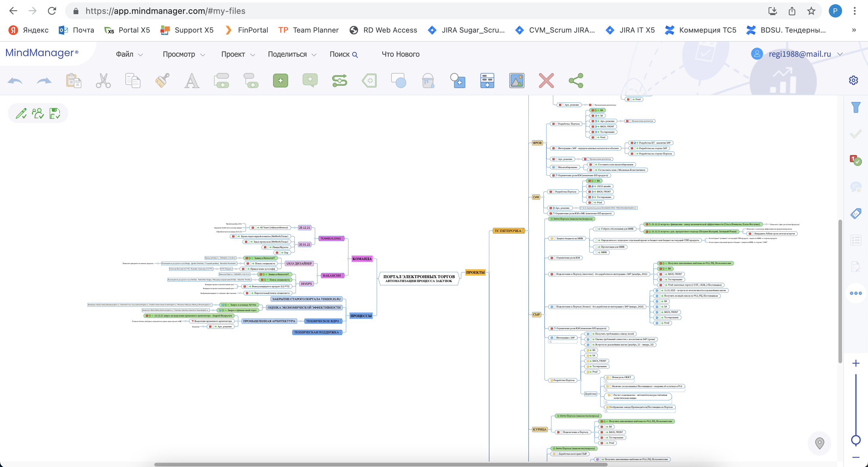The height and width of the screenshot is (467, 868).
Task: Click the green Add floating topic icon
Action: (280, 81)
